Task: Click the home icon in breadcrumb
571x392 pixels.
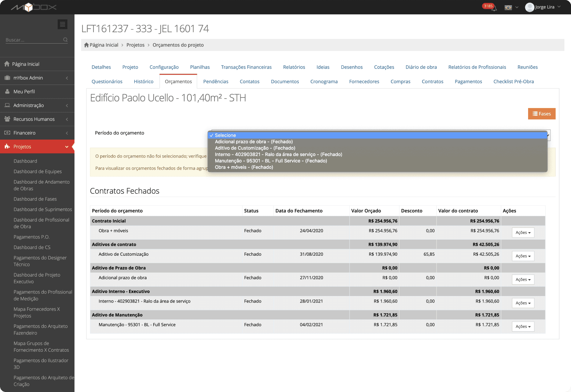Action: tap(87, 45)
